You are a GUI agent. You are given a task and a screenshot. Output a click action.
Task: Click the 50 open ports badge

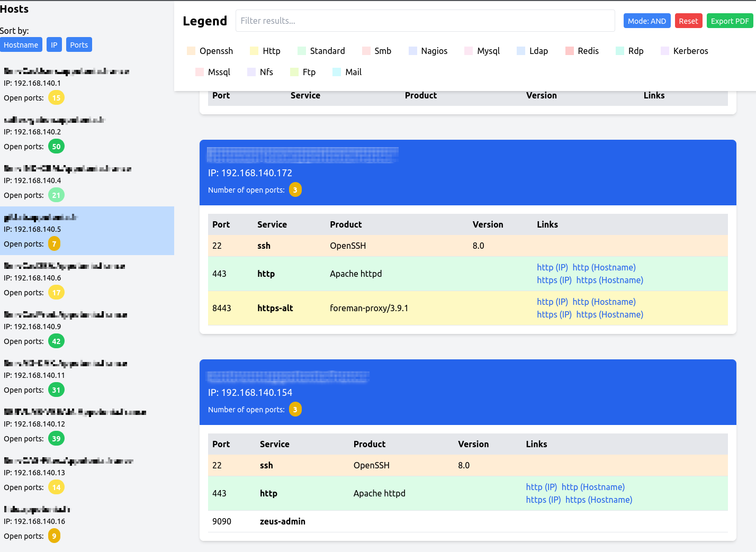pyautogui.click(x=56, y=147)
